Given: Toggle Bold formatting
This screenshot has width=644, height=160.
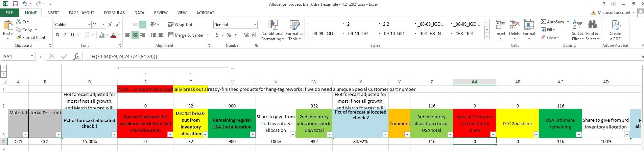Looking at the screenshot, I should tap(57, 35).
